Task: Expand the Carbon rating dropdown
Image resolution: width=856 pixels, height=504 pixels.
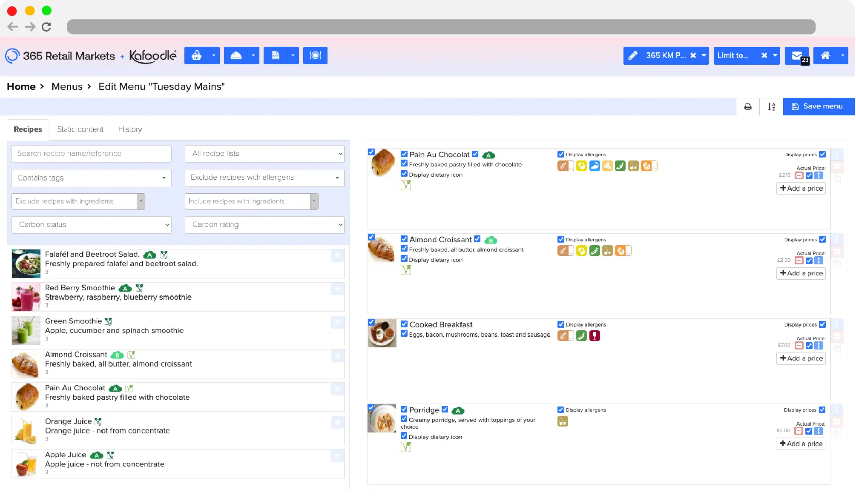Action: tap(264, 225)
